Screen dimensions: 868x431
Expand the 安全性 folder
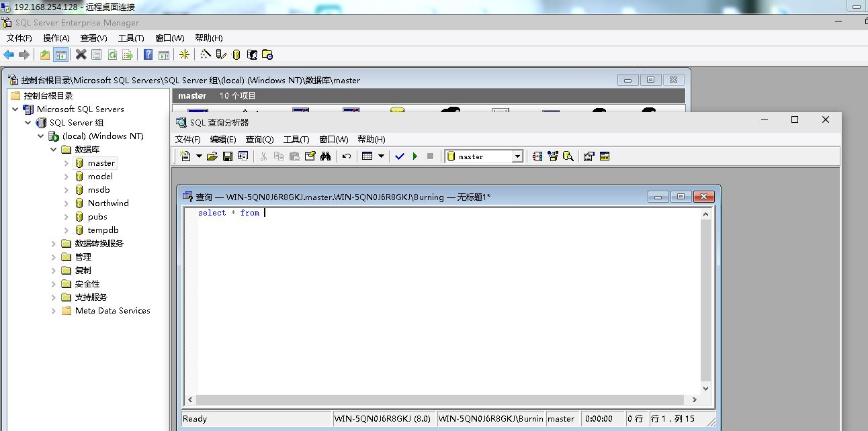(x=54, y=283)
